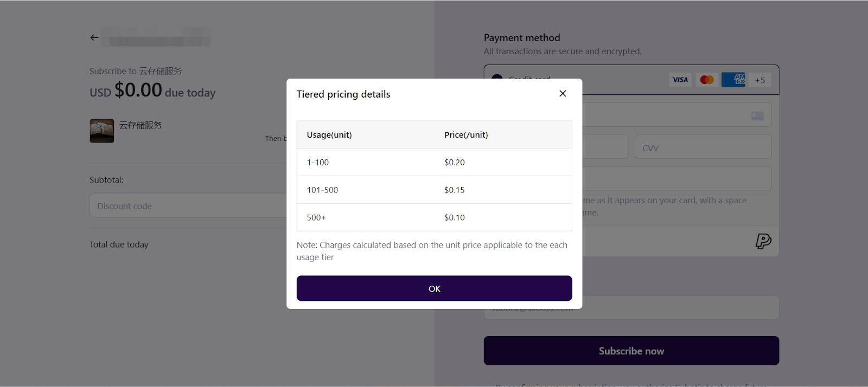Click the $0.10 price cell
This screenshot has height=387, width=868.
coord(455,217)
